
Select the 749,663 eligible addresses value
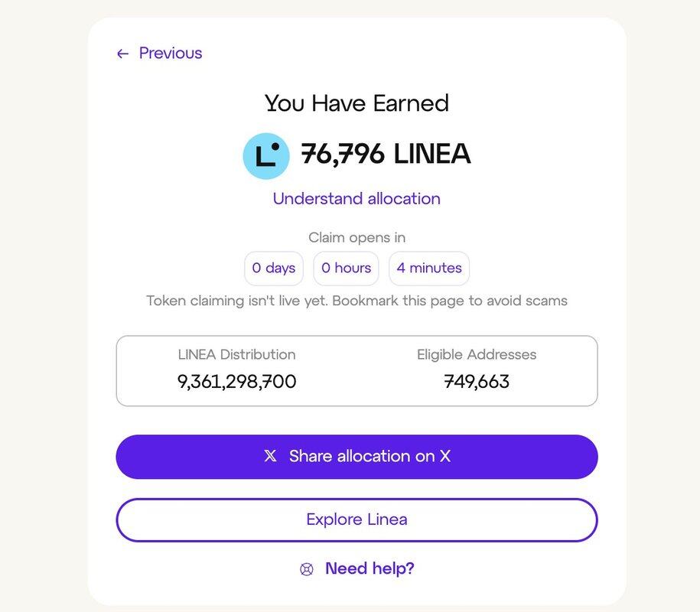(477, 382)
